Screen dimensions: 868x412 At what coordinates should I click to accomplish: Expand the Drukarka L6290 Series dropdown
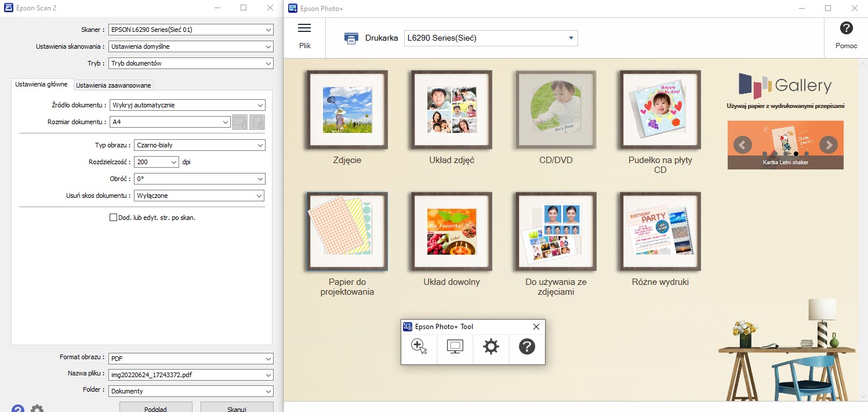[491, 38]
